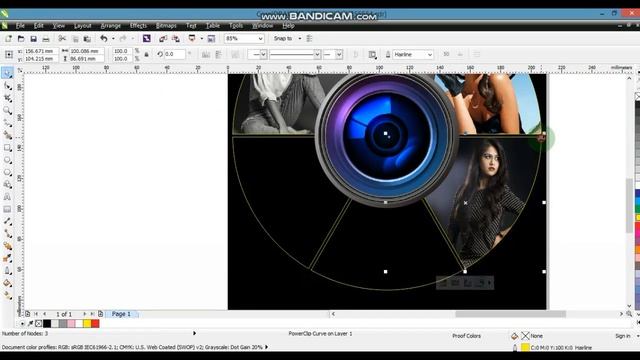Click the Sign in link

point(622,336)
